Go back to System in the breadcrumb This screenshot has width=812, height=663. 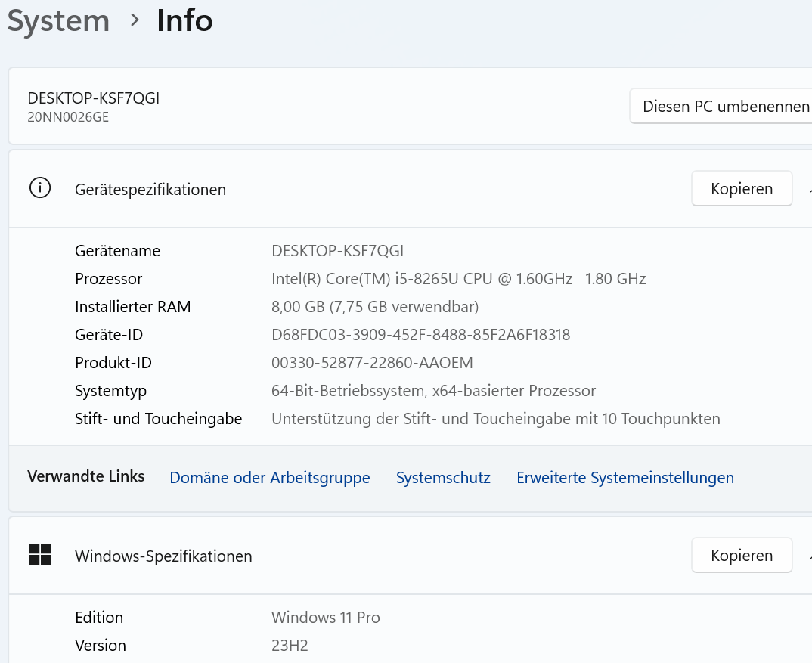pyautogui.click(x=58, y=21)
